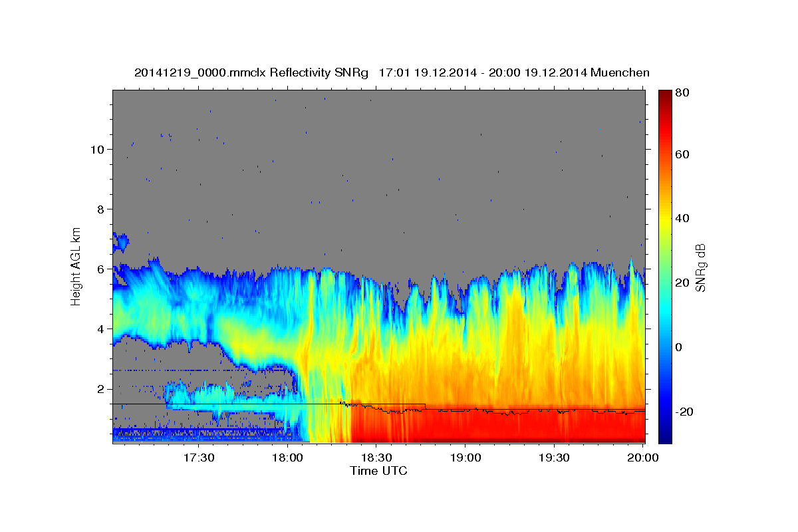Click the 18:00 time axis tick label

click(287, 458)
